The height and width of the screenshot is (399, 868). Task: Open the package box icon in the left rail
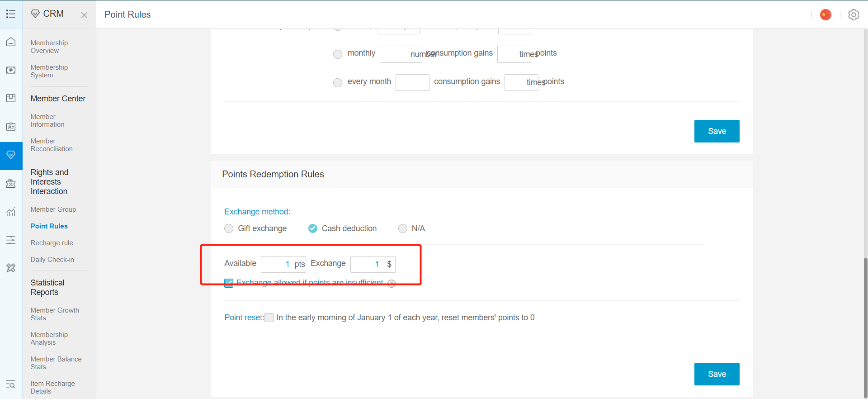pos(11,98)
